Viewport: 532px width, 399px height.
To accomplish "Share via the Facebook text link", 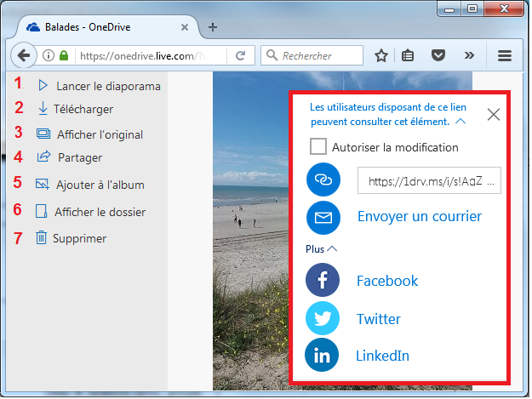I will coord(387,281).
